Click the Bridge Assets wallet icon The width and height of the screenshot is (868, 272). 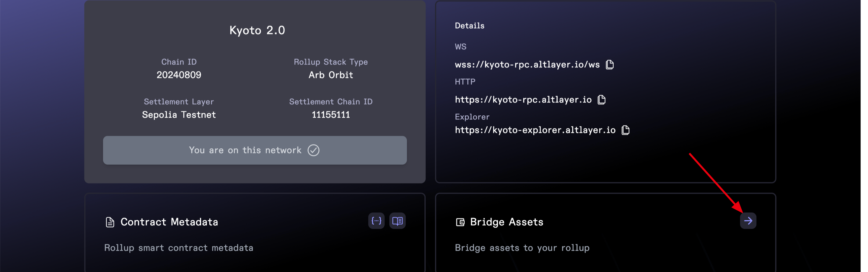pyautogui.click(x=460, y=222)
